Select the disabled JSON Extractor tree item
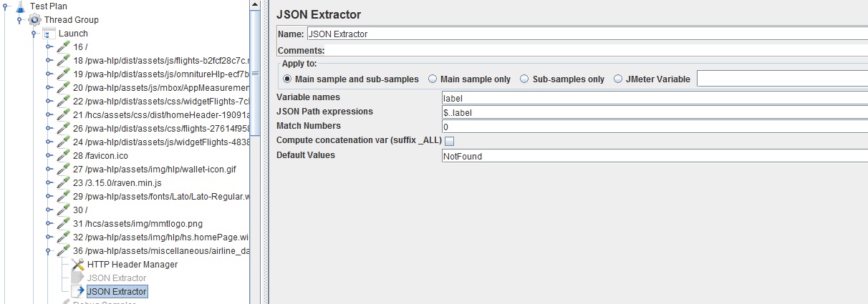 tap(116, 278)
